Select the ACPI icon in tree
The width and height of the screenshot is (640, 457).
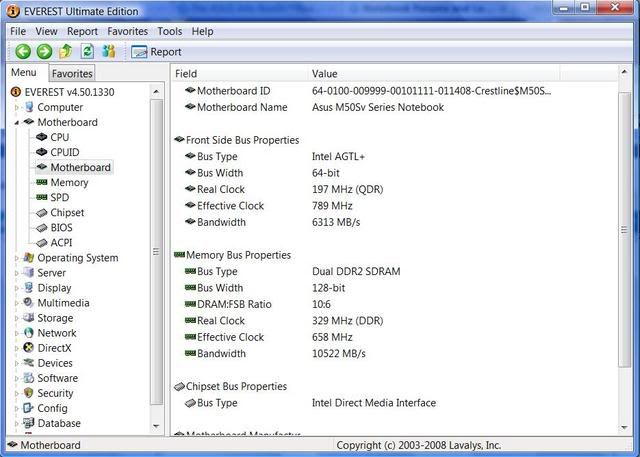[42, 243]
